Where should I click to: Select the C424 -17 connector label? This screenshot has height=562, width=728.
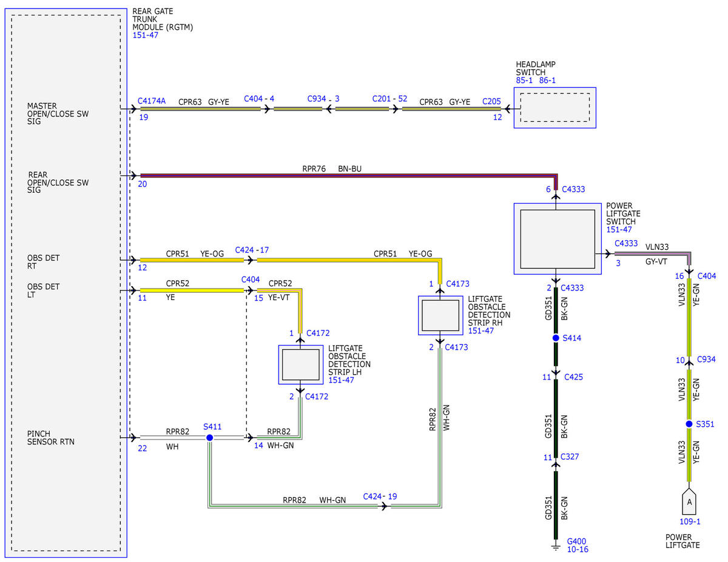[252, 249]
